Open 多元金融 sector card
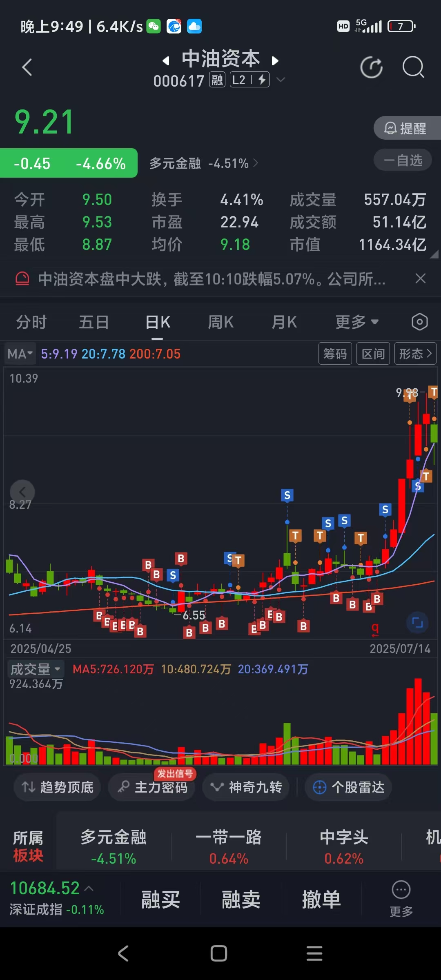The height and width of the screenshot is (980, 441). point(114,848)
